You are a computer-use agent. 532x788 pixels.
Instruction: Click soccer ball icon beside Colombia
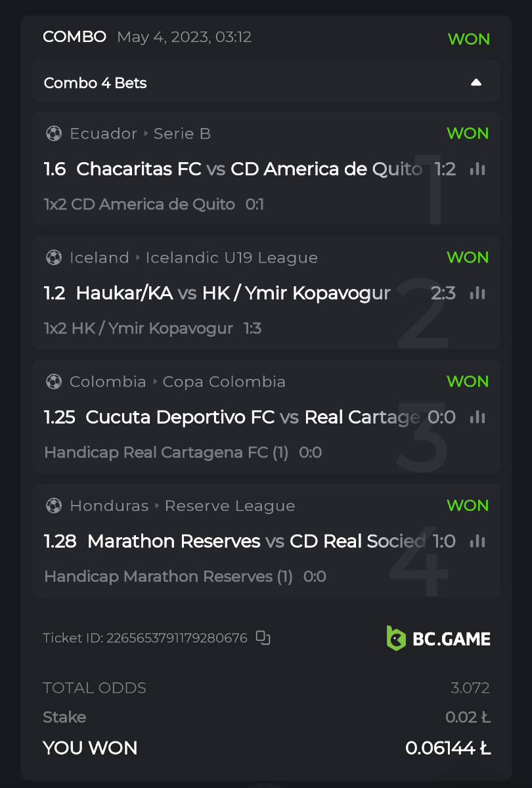click(54, 382)
